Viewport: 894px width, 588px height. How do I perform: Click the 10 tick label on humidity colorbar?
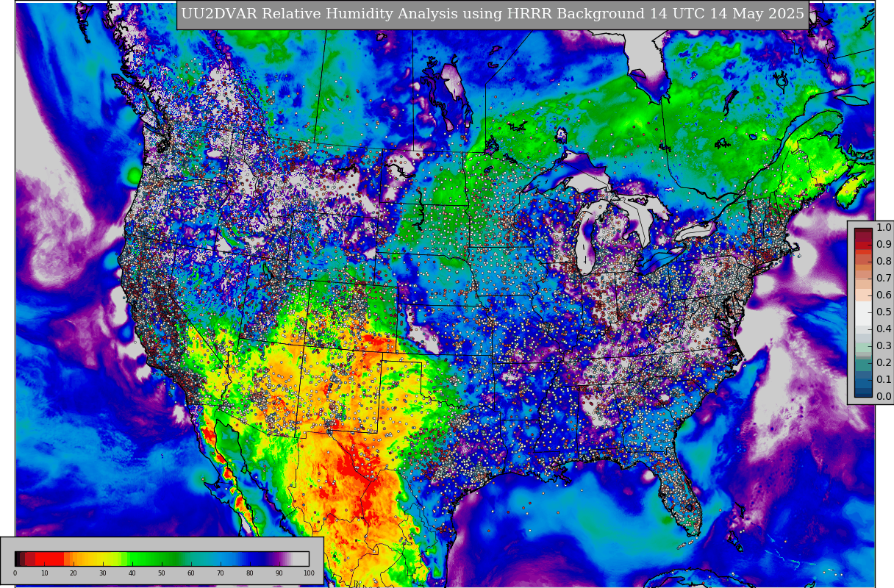click(44, 573)
